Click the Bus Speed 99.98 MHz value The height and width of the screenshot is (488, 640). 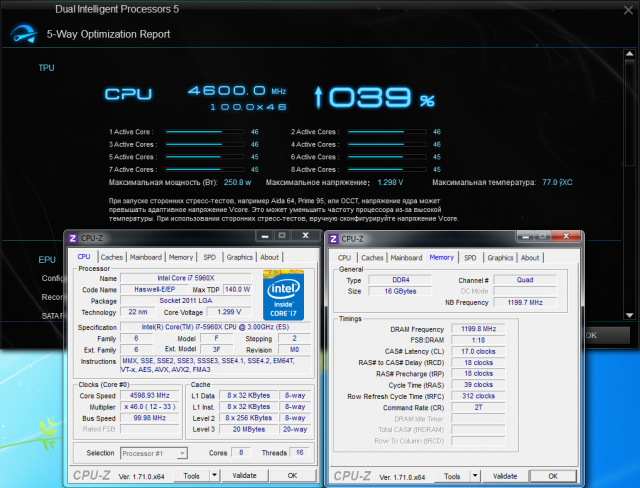[x=149, y=418]
